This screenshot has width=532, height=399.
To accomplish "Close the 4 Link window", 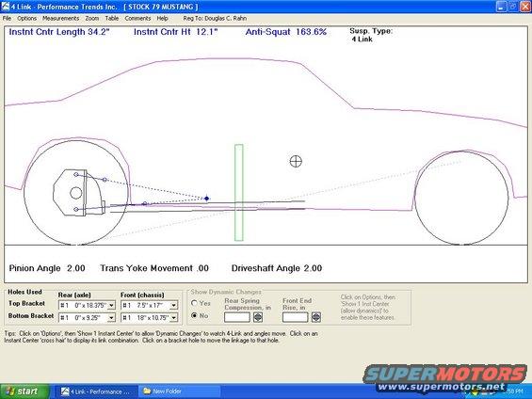I will tap(525, 7).
